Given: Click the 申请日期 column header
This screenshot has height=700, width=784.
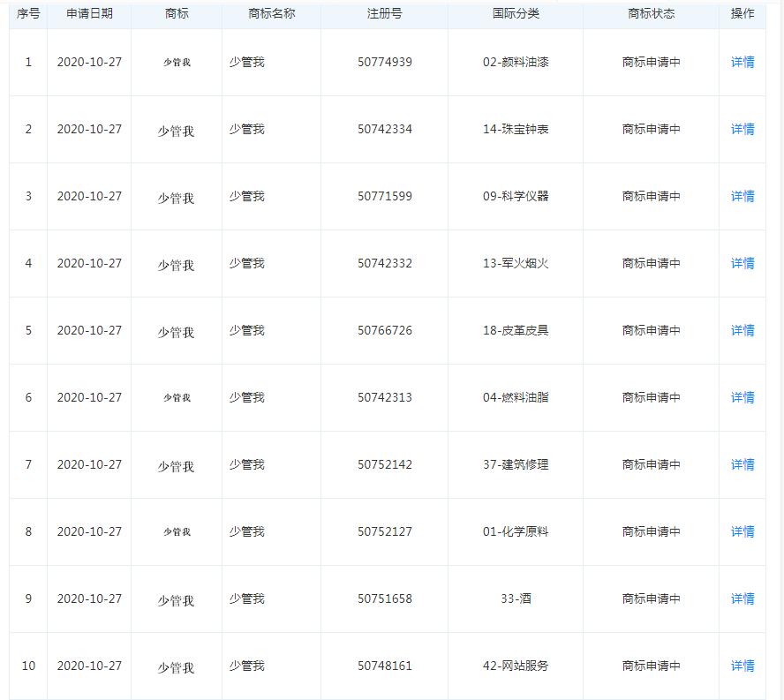Looking at the screenshot, I should 89,14.
